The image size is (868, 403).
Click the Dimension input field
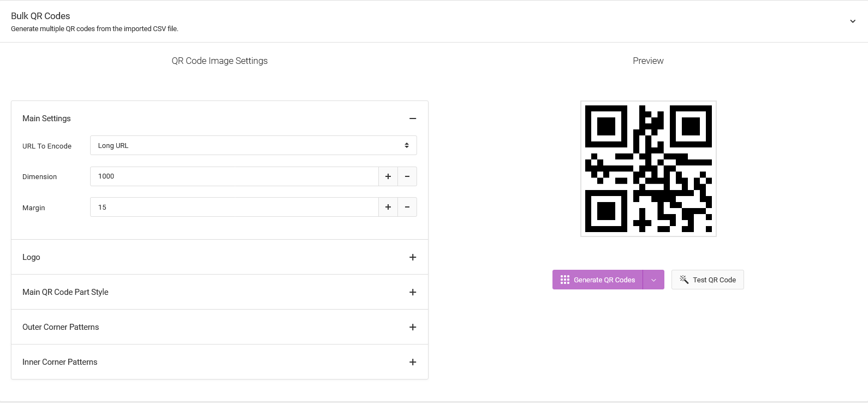point(234,176)
